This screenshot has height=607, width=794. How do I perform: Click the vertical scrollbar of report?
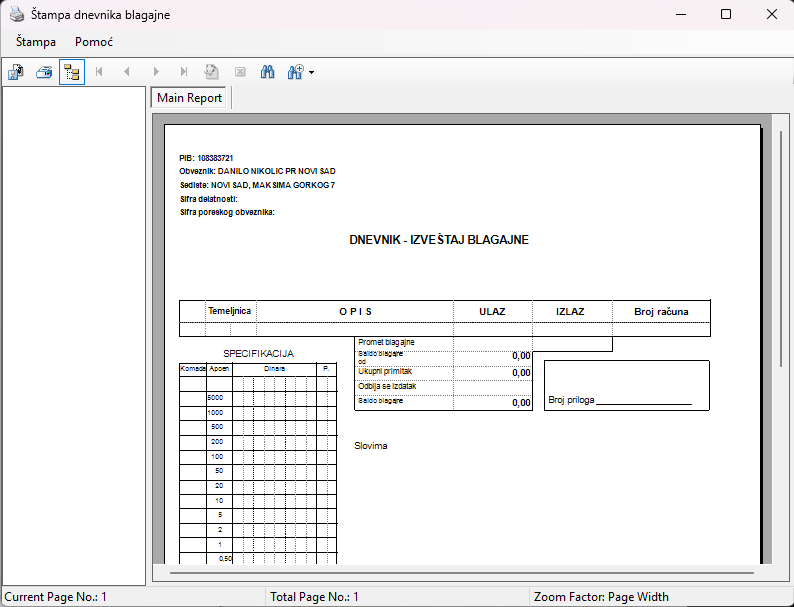[781, 248]
